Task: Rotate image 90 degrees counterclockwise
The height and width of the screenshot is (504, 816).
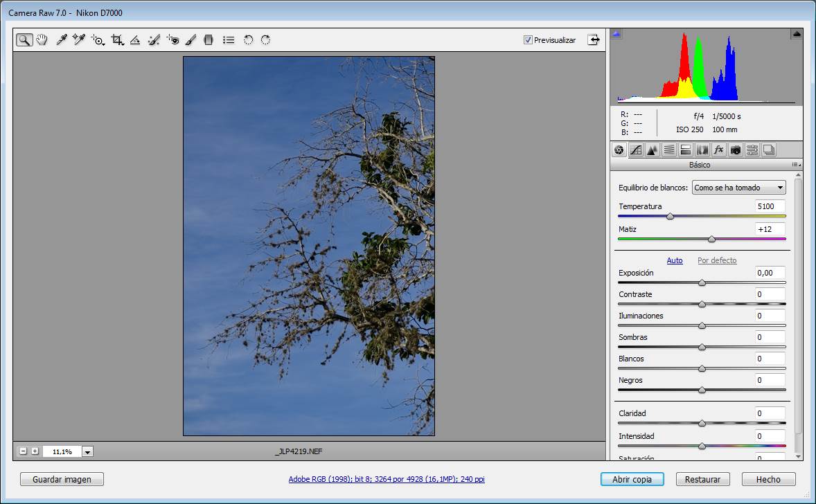Action: coord(248,40)
